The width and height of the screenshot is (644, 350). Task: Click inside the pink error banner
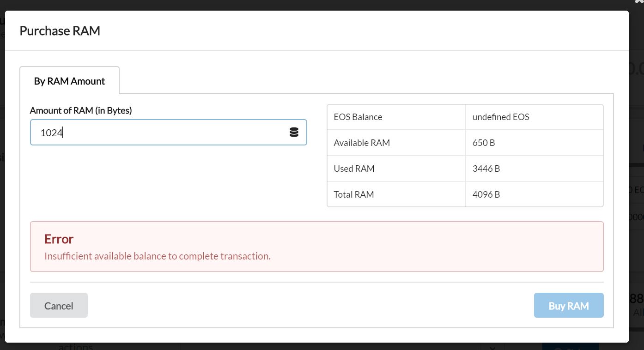(x=316, y=246)
